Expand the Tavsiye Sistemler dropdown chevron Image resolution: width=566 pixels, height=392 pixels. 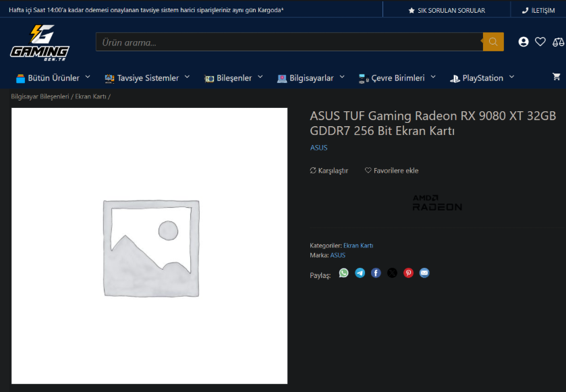click(x=187, y=77)
